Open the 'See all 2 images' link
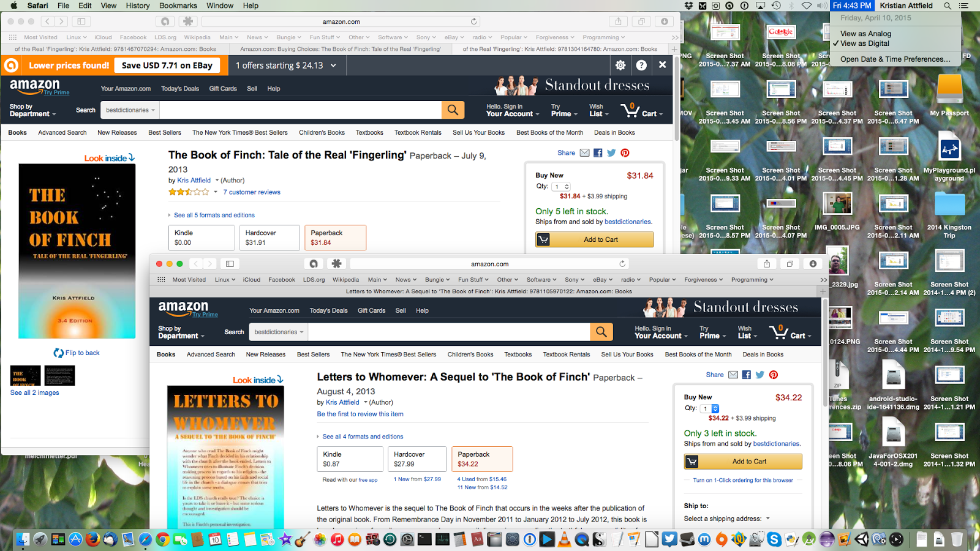 click(x=35, y=393)
